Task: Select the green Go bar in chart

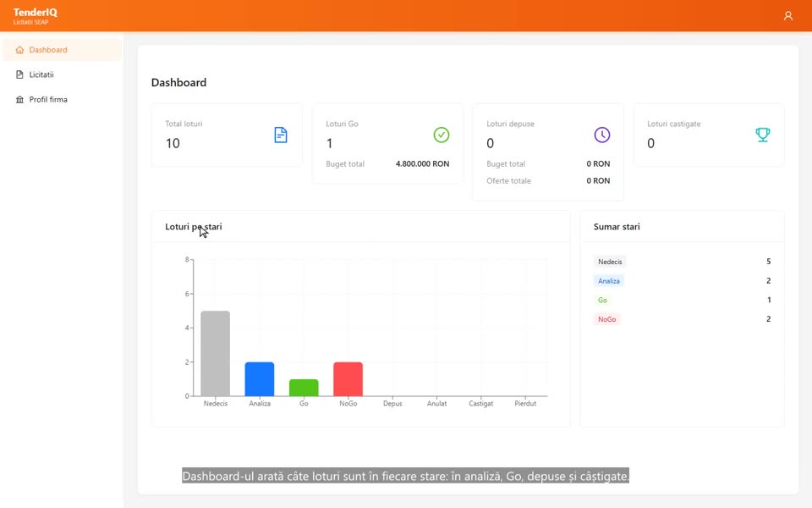Action: pos(304,388)
